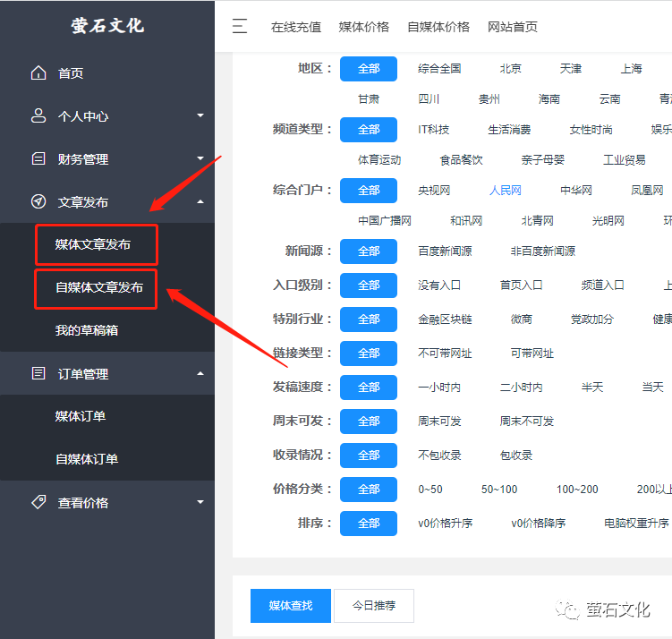Screen dimensions: 672x639
Task: Filter region by 四川
Action: 429,99
